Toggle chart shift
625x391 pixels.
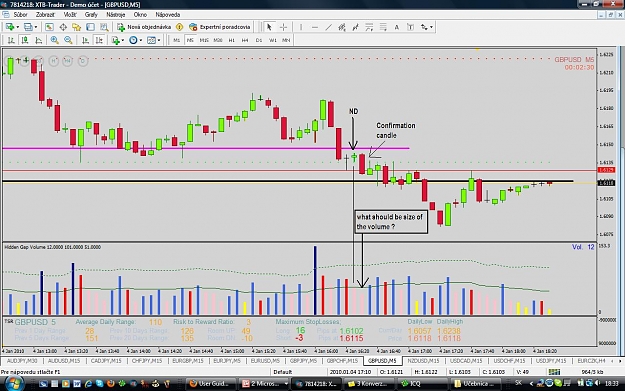99,40
